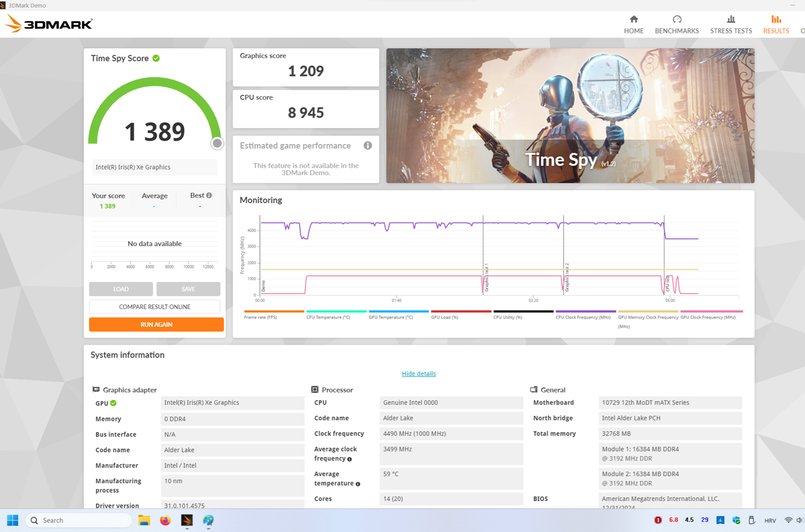
Task: Click the 3DMark logo
Action: (x=48, y=23)
